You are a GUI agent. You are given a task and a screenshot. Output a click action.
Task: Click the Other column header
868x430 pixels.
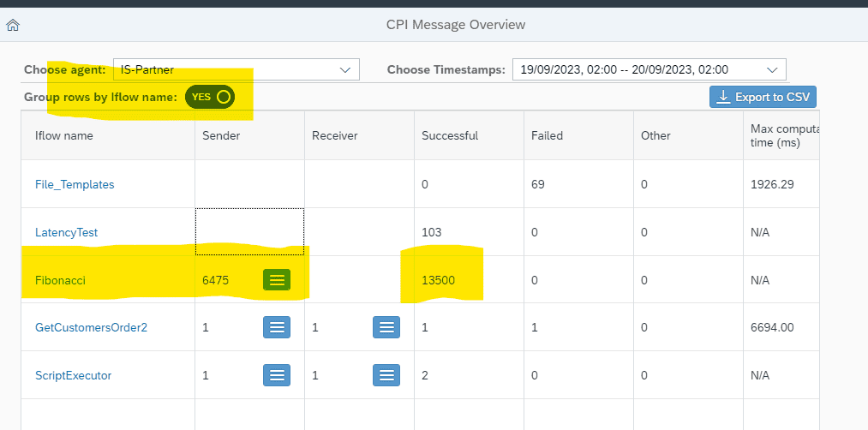click(x=688, y=135)
